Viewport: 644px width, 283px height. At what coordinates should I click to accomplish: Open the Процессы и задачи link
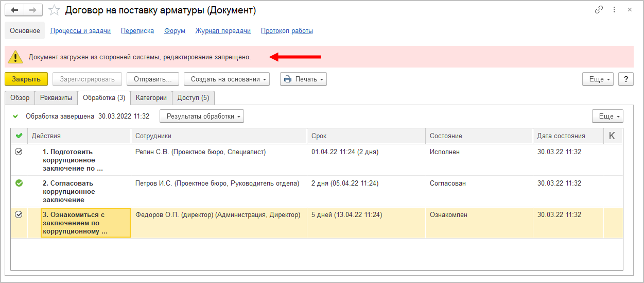tap(80, 30)
